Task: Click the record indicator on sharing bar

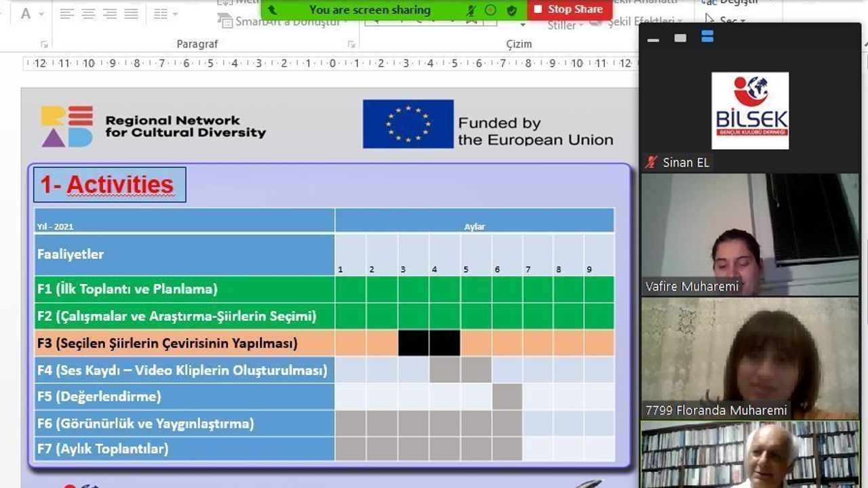Action: tap(490, 10)
